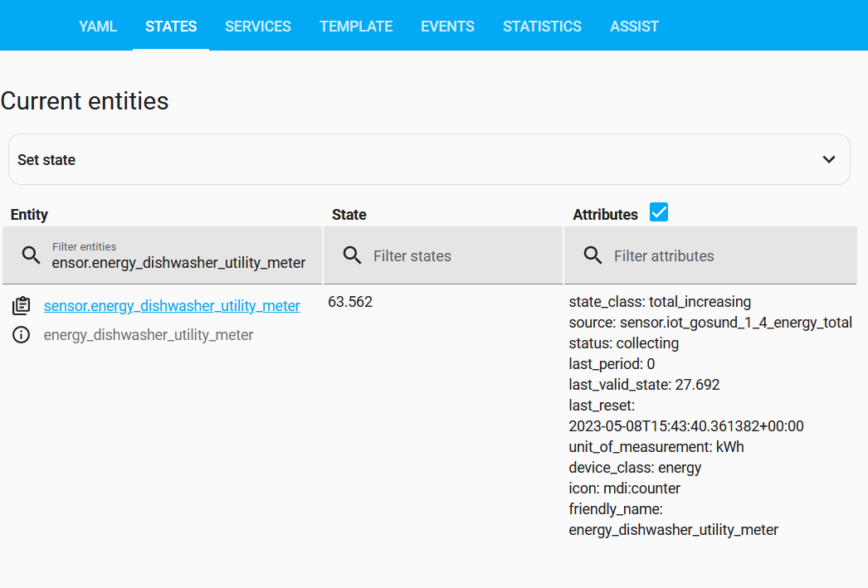Switch to the YAML tab
This screenshot has height=588, width=868.
[x=98, y=27]
